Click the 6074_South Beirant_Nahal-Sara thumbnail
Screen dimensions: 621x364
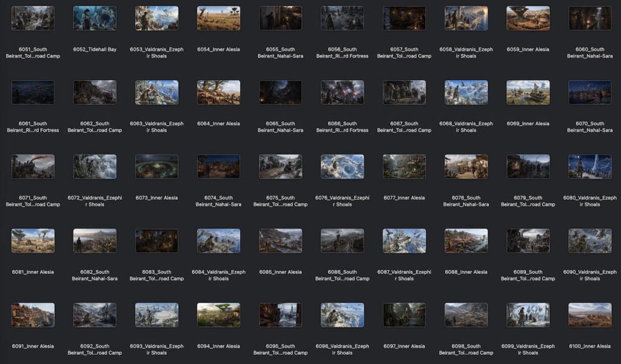point(218,167)
